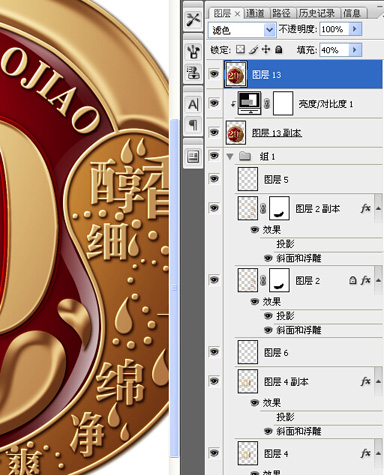384x475 pixels.
Task: Open the Character panel icon
Action: pyautogui.click(x=193, y=104)
